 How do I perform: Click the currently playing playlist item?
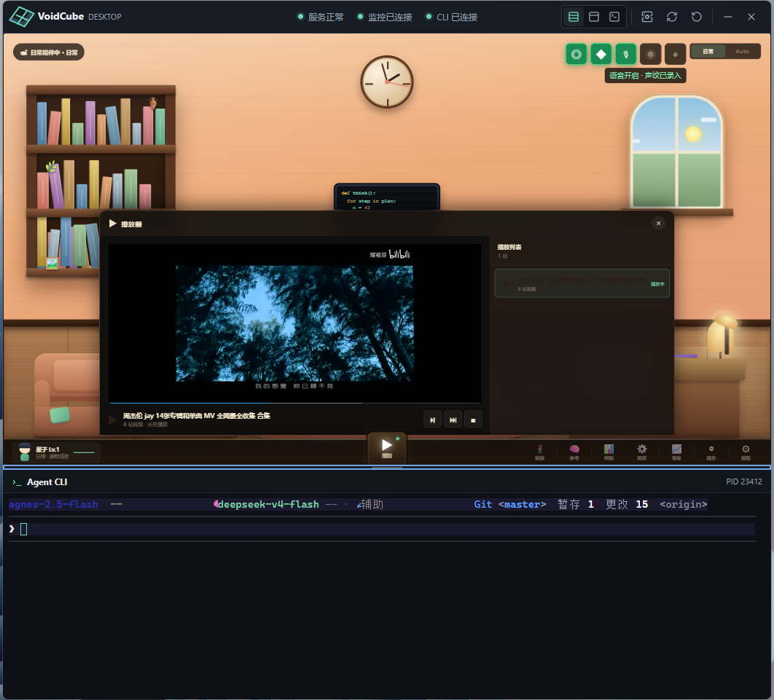(x=582, y=283)
